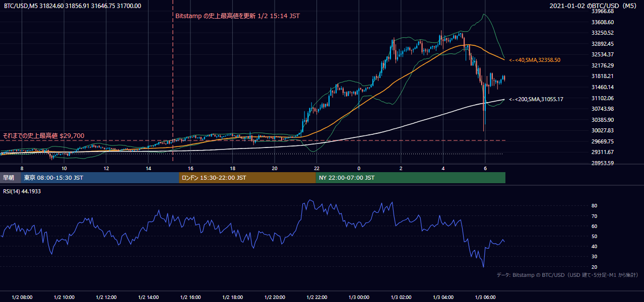Image resolution: width=644 pixels, height=302 pixels.
Task: Click the 1/3 02:00 time label
Action: [x=401, y=297]
